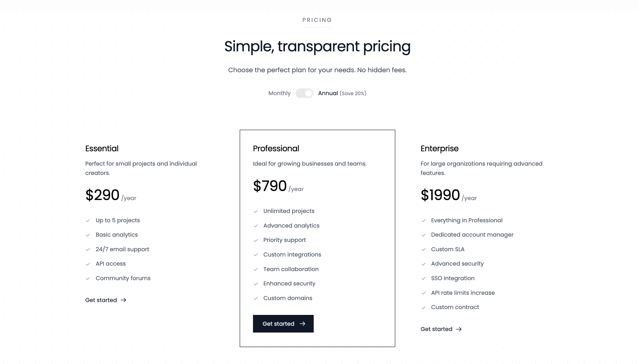Click Get started under Professional plan

click(283, 324)
